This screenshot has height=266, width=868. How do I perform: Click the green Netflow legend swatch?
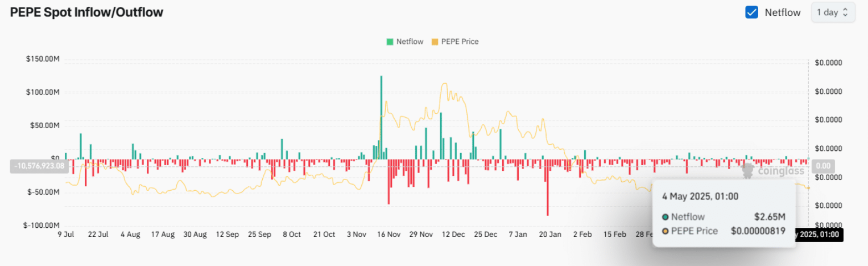click(x=390, y=42)
